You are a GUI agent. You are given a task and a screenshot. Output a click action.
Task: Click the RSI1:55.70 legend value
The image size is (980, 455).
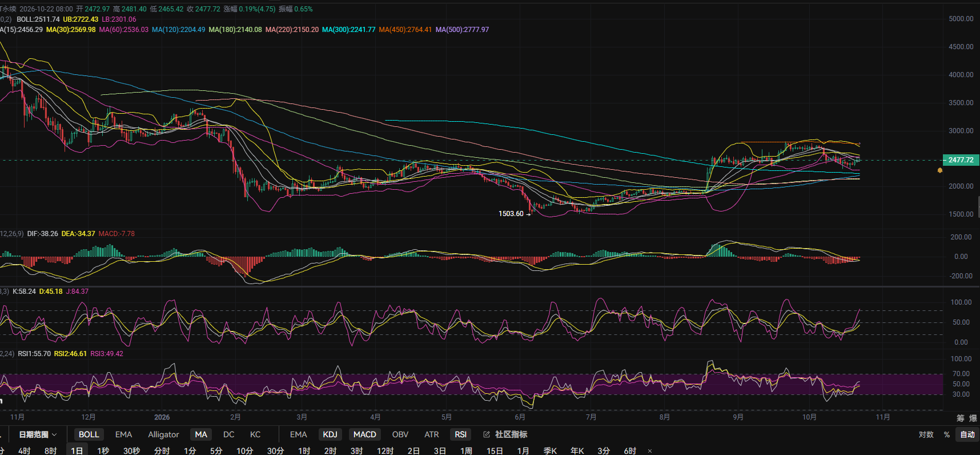[x=34, y=354]
